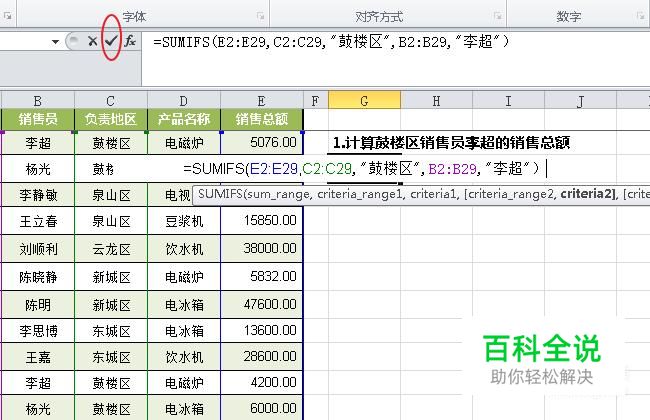Select column D header
650x420 pixels.
pos(184,101)
